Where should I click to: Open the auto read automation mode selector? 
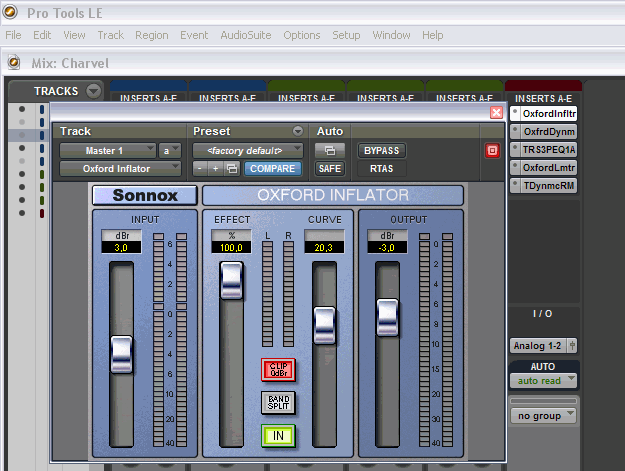(543, 381)
